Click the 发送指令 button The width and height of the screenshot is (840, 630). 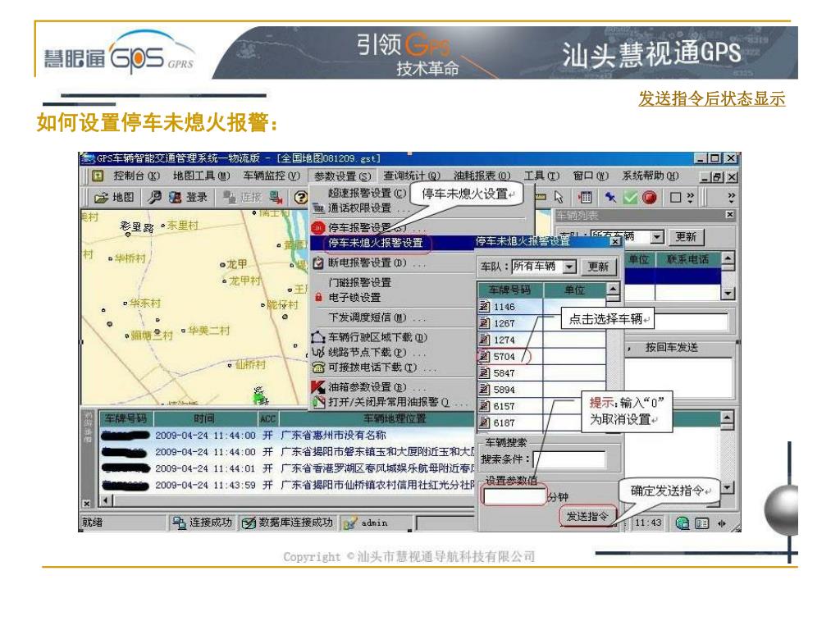(587, 516)
